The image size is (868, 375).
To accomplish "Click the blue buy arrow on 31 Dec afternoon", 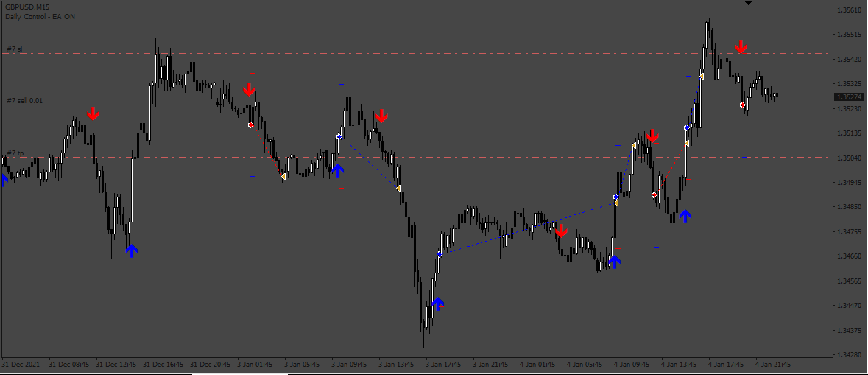I will (x=131, y=251).
